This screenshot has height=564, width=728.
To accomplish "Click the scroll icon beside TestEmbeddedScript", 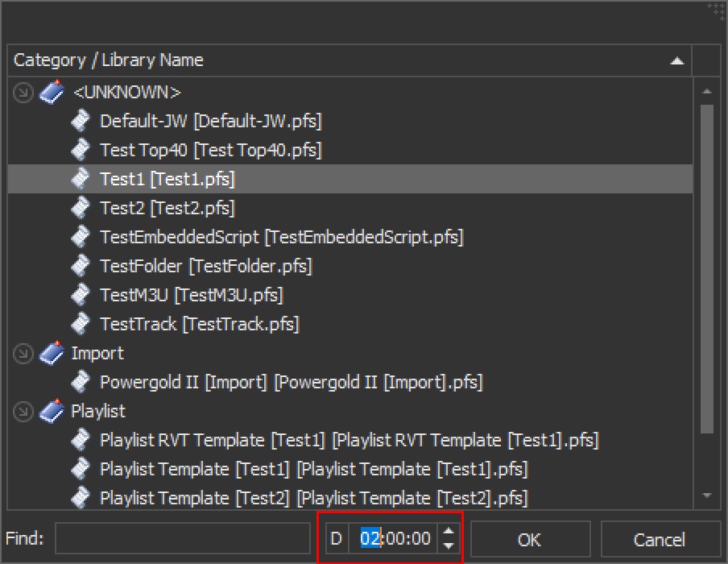I will (x=81, y=237).
